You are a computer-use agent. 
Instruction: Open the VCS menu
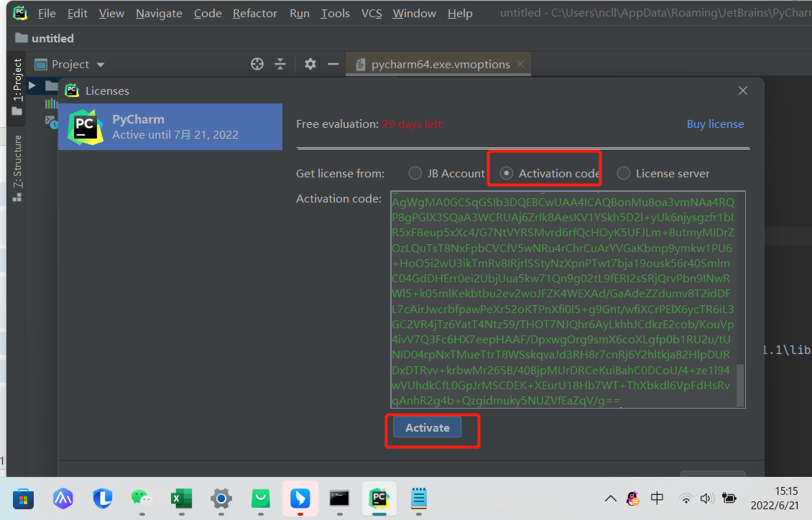[x=372, y=14]
